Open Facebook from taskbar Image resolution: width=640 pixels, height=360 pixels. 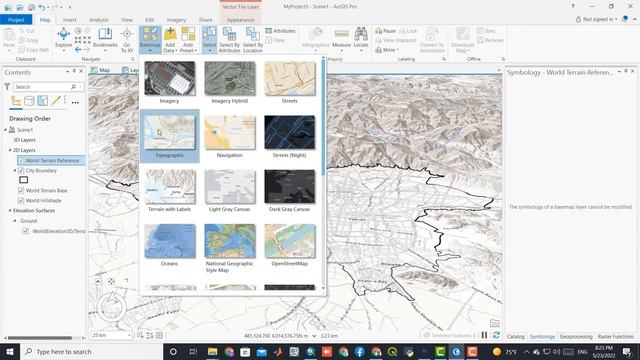pos(359,351)
